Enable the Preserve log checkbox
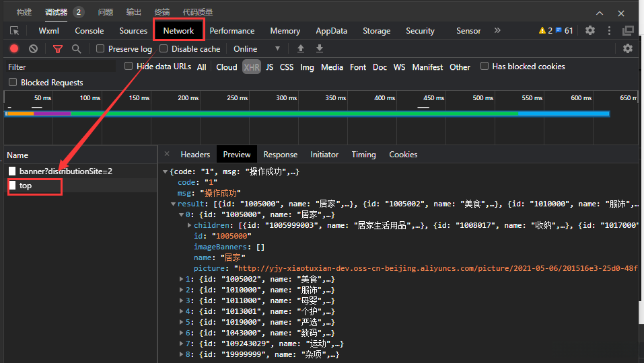 [100, 48]
